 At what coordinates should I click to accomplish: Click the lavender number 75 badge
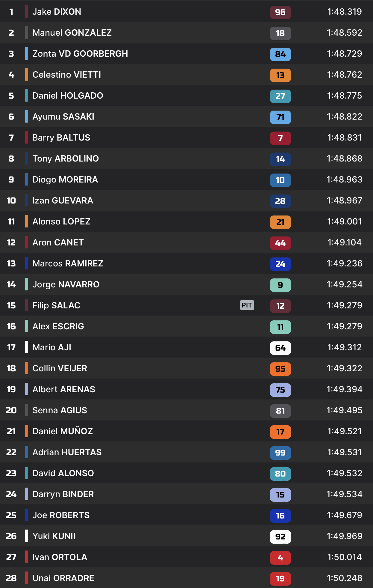click(280, 390)
